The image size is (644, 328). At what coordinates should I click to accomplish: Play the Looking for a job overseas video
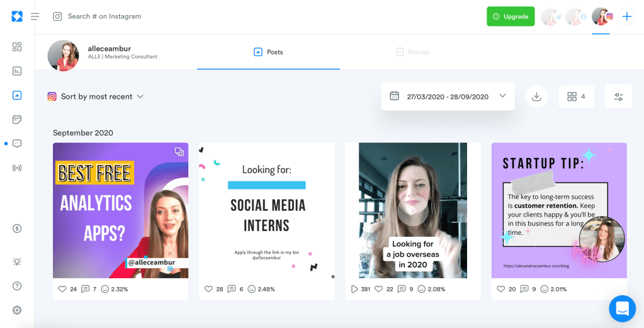pyautogui.click(x=412, y=210)
